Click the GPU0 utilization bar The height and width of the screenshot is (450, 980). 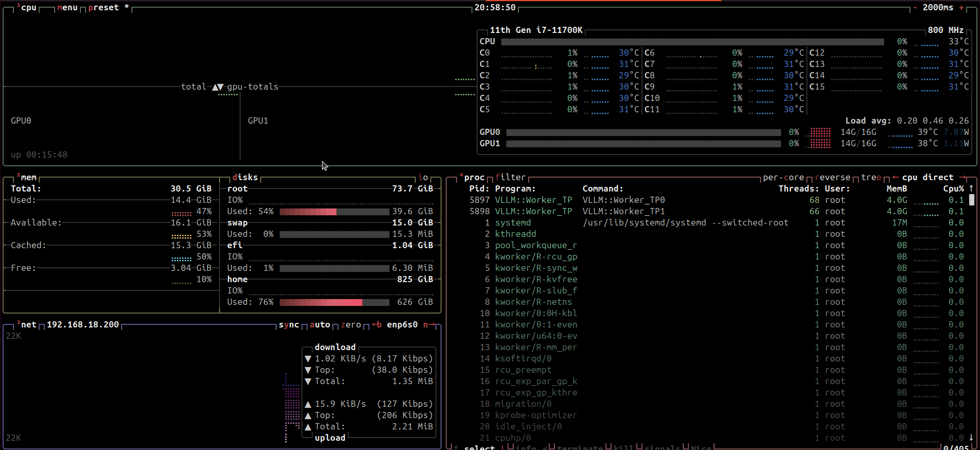pos(644,132)
